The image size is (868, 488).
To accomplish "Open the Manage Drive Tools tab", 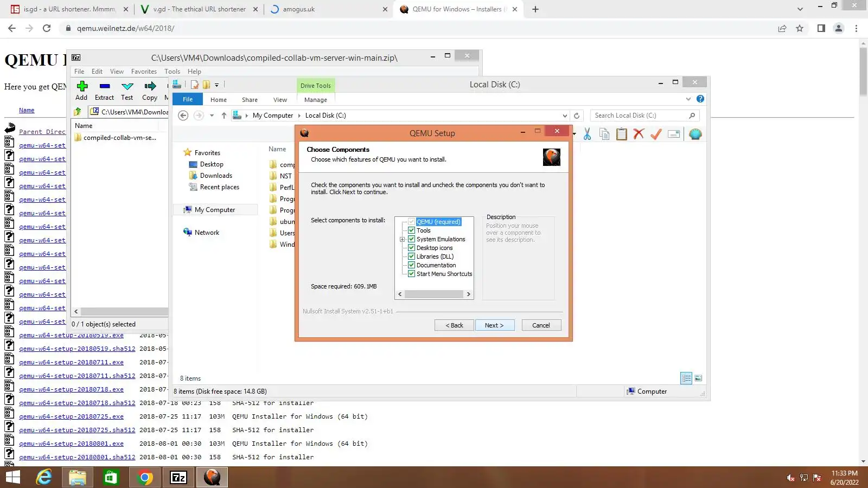I will pos(316,100).
